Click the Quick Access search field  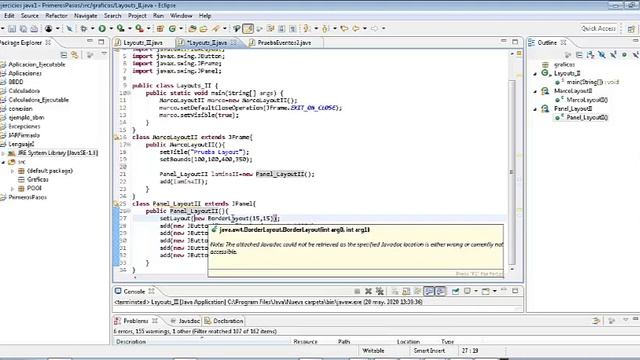coord(598,28)
